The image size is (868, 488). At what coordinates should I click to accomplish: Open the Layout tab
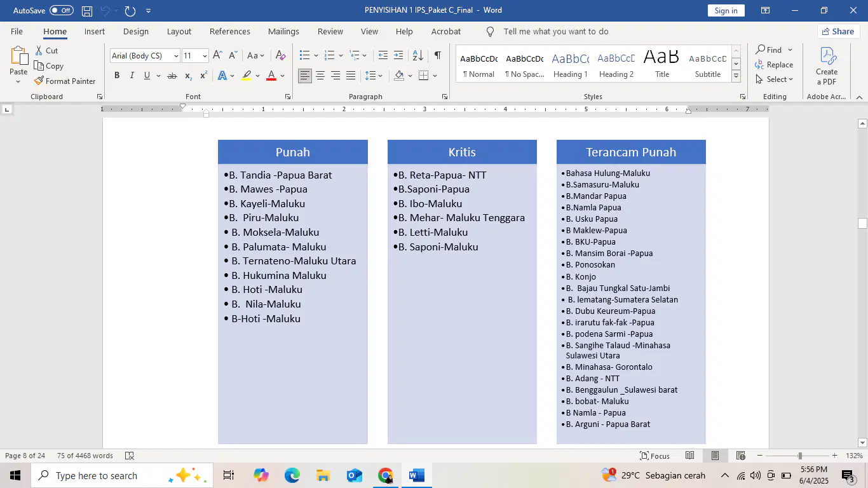[x=179, y=31]
